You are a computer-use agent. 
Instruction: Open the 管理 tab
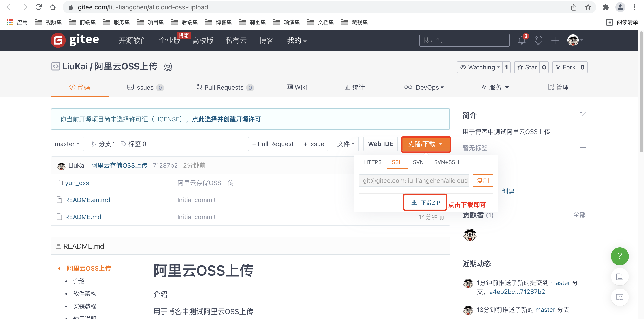(x=559, y=87)
